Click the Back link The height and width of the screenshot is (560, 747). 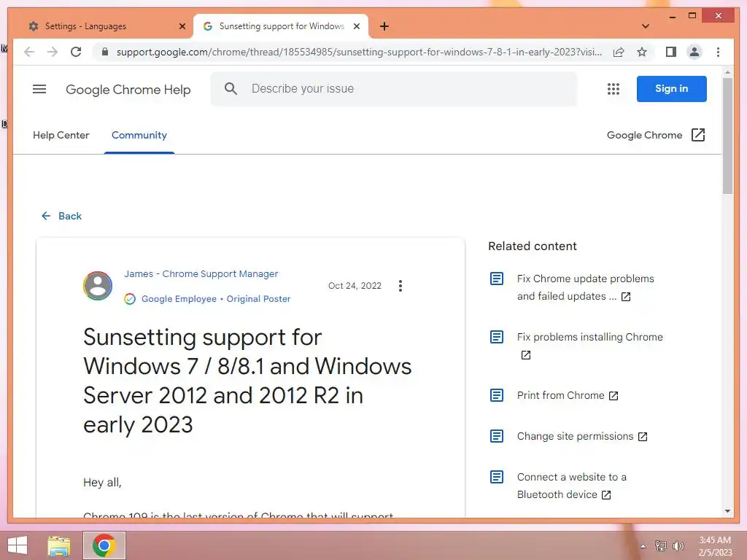click(x=61, y=216)
